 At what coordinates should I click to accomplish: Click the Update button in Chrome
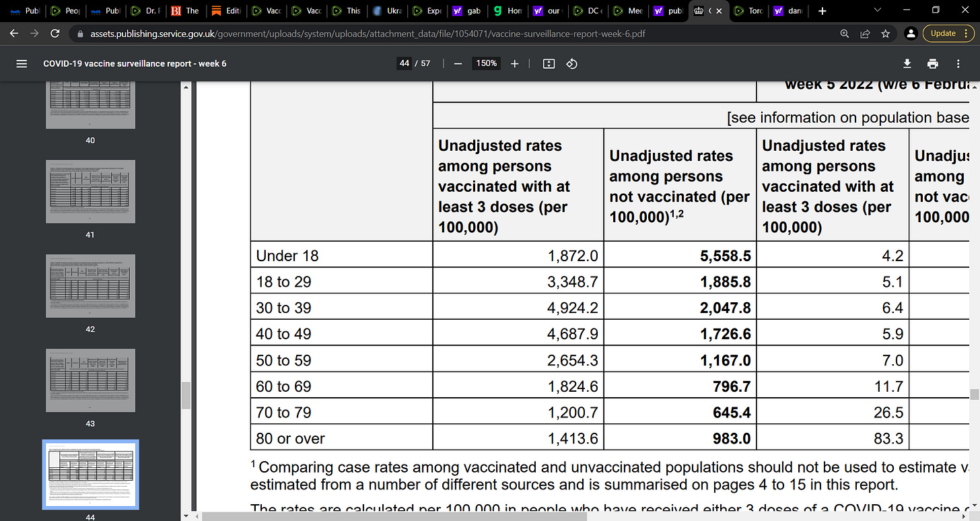(942, 33)
